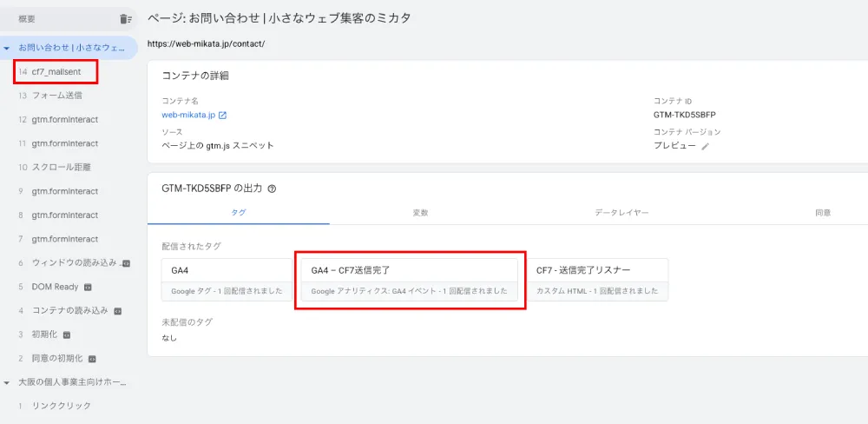
Task: Open the web-mikata.jp container link
Action: tap(188, 116)
